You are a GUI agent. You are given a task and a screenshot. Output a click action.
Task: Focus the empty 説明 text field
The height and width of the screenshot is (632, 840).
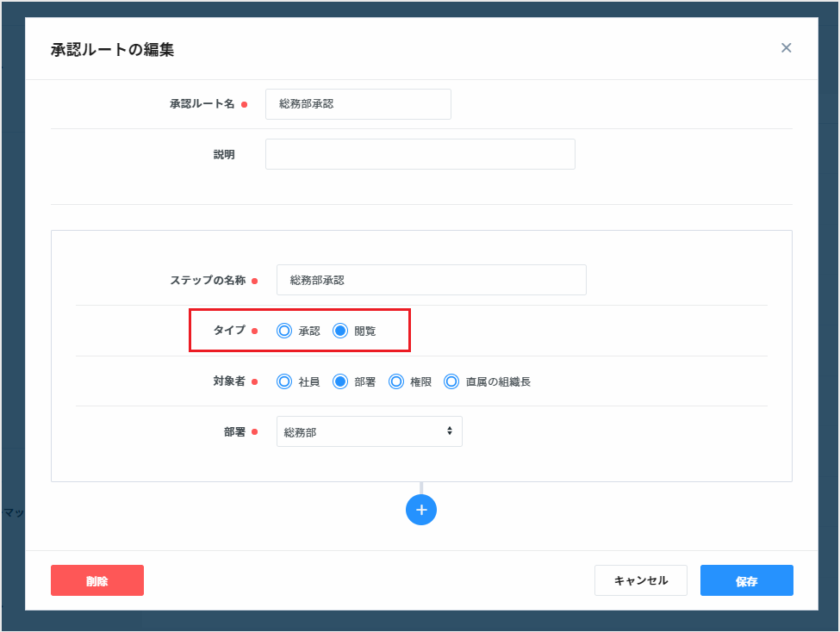click(x=420, y=154)
